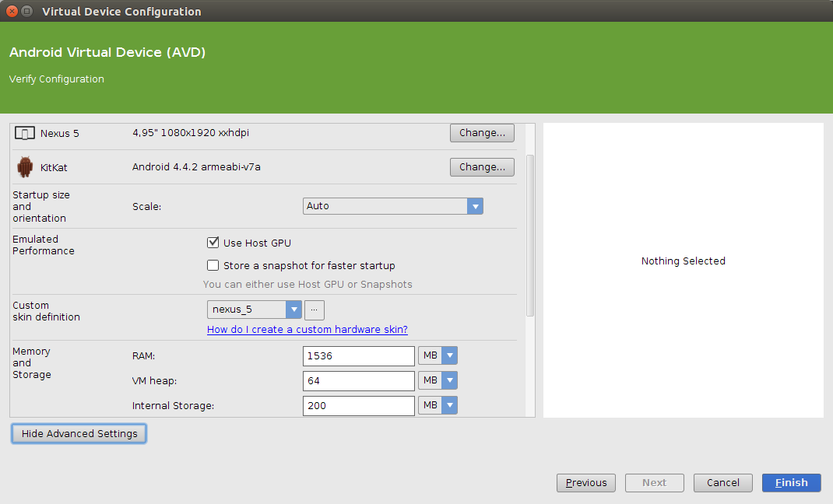Click the "You can either use Host GPU or Snapshots" note
This screenshot has width=833, height=504.
coord(308,285)
